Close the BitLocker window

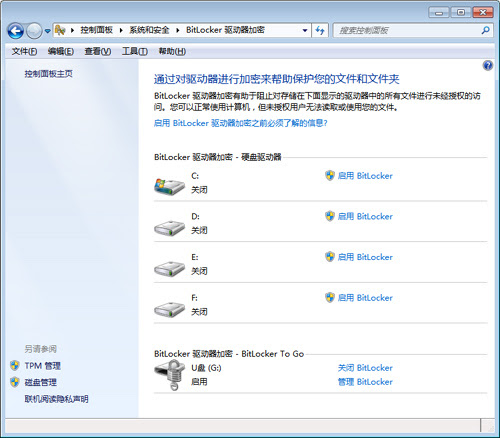pos(483,13)
